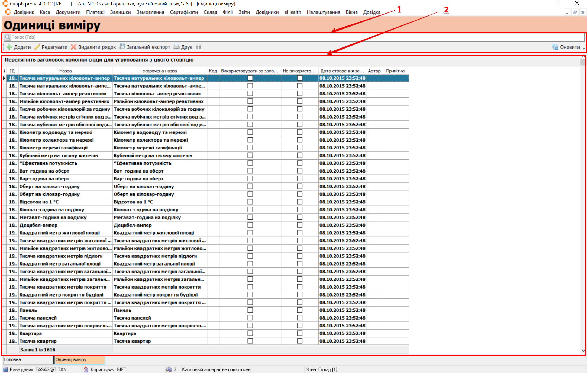The height and width of the screenshot is (373, 588).
Task: Sort by Назва column header
Action: click(65, 71)
